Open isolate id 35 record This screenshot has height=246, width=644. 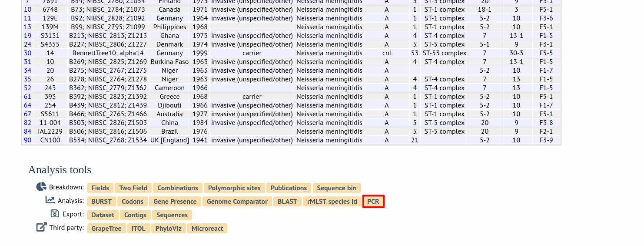[x=27, y=79]
